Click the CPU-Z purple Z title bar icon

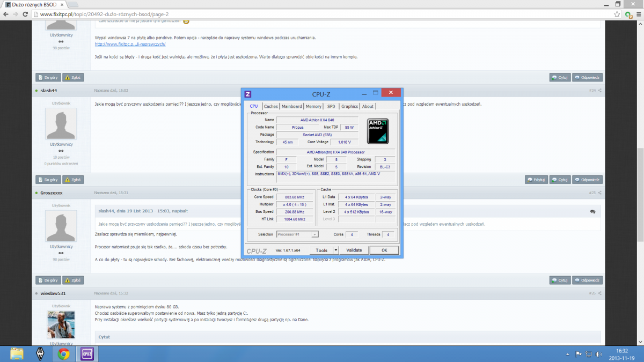coord(248,94)
